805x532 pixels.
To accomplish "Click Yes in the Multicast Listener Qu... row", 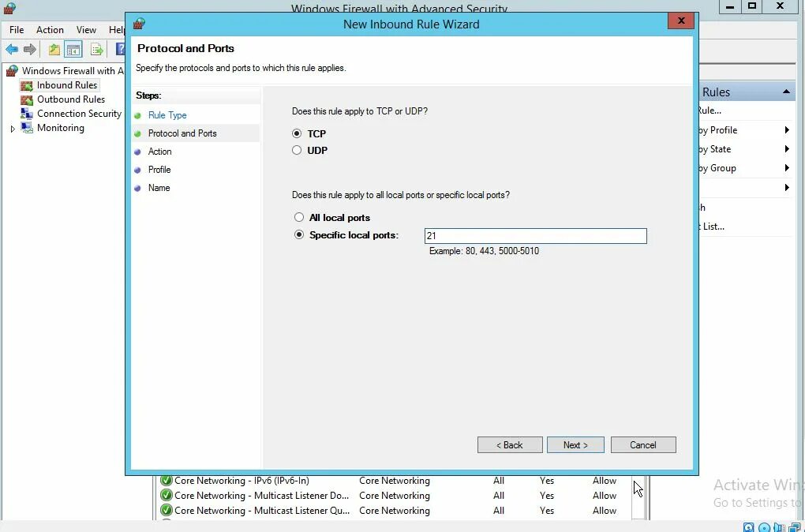I will pos(547,511).
